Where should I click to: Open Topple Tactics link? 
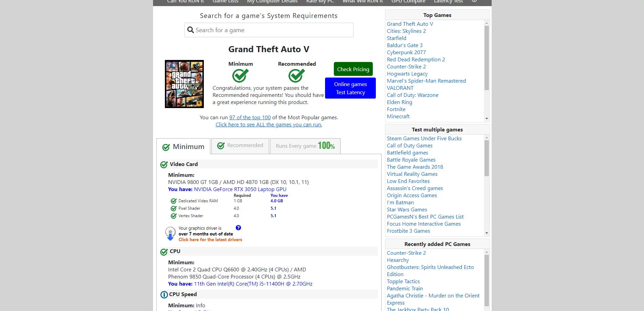pyautogui.click(x=403, y=282)
